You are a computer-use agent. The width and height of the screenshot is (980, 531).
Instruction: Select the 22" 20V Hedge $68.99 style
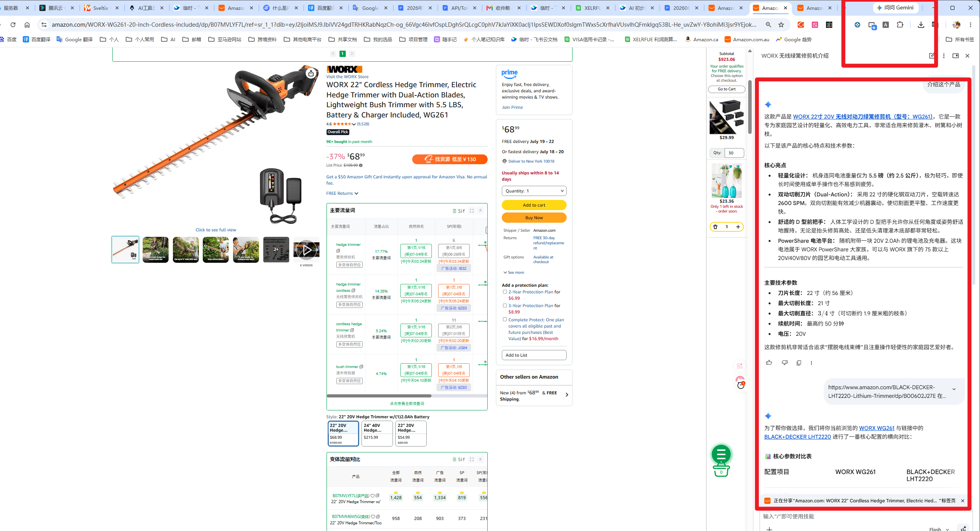tap(343, 433)
